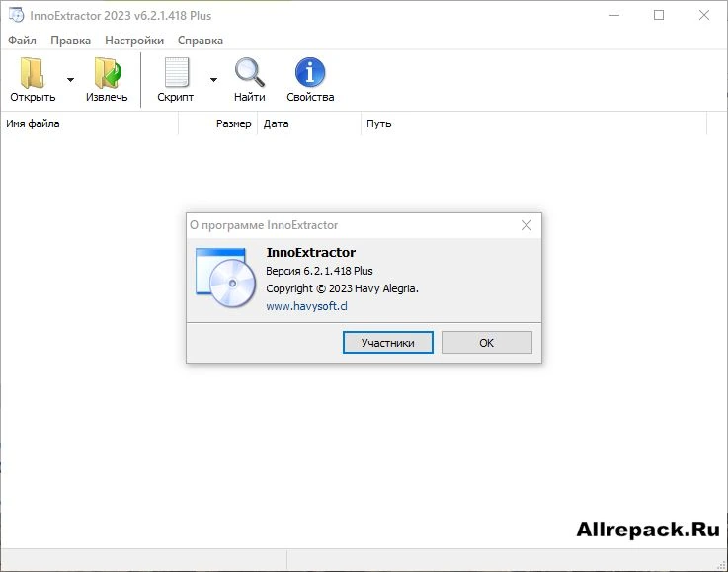Viewport: 728px width, 572px height.
Task: Open the Скрипт script toolbar button
Action: click(176, 80)
